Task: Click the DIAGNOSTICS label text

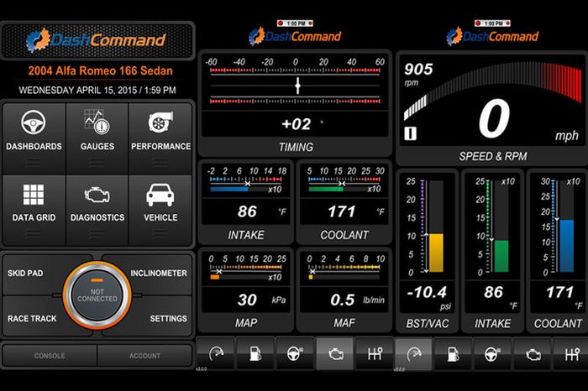Action: [97, 217]
